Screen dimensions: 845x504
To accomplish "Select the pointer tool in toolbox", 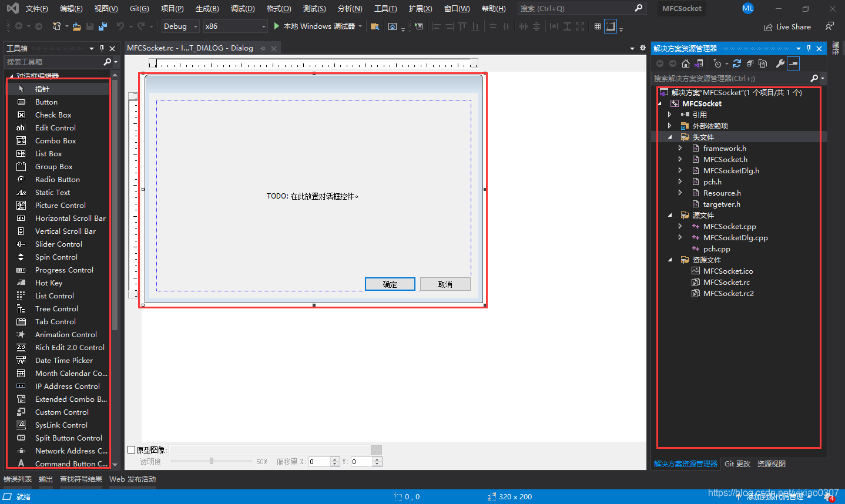I will click(x=58, y=89).
